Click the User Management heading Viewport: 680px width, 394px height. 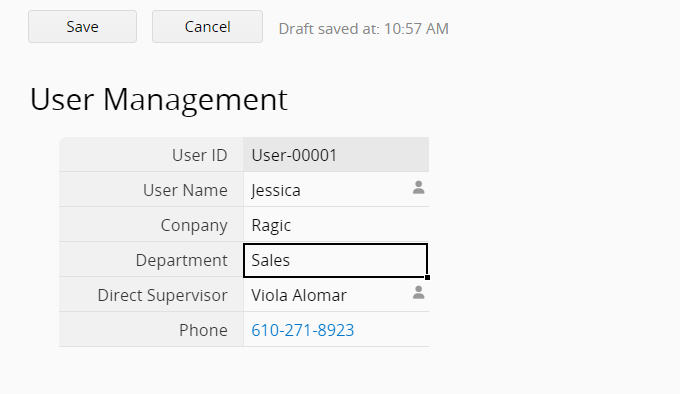[x=159, y=100]
